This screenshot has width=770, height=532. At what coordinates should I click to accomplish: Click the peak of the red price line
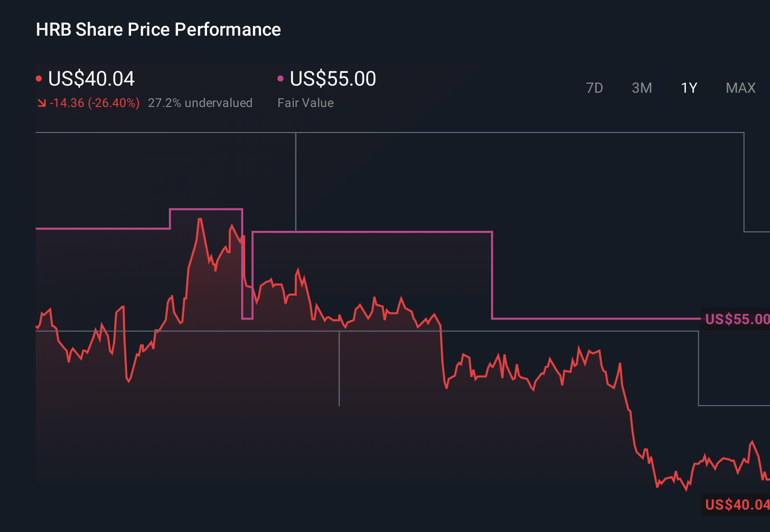coord(200,218)
